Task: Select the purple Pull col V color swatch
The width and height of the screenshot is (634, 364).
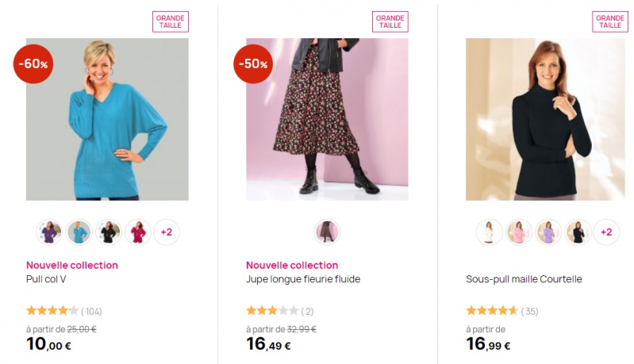Action: 49,232
